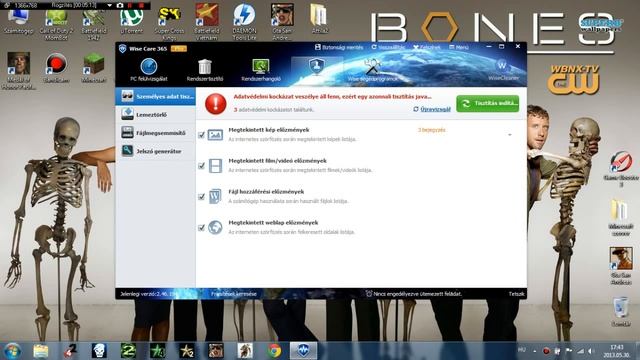Open Wise segédprogramok tools tab
This screenshot has height=360, width=640.
pos(372,70)
